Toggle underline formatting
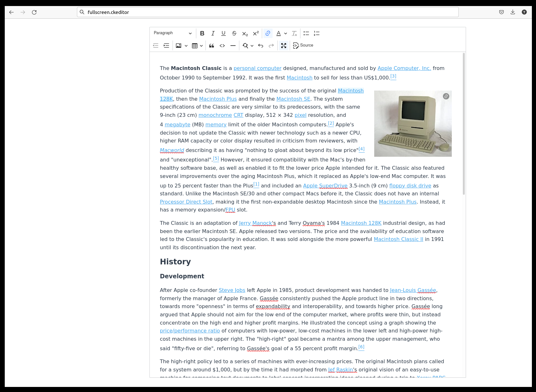The height and width of the screenshot is (392, 536). pyautogui.click(x=224, y=33)
